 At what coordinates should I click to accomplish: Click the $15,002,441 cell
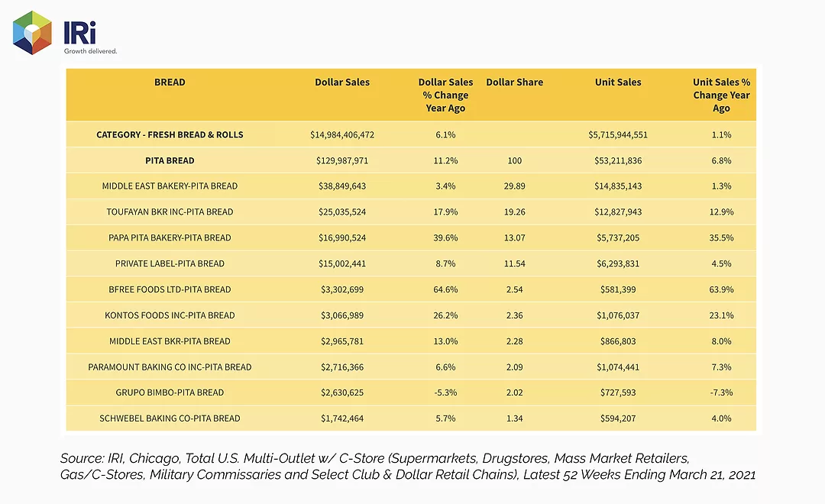(342, 263)
